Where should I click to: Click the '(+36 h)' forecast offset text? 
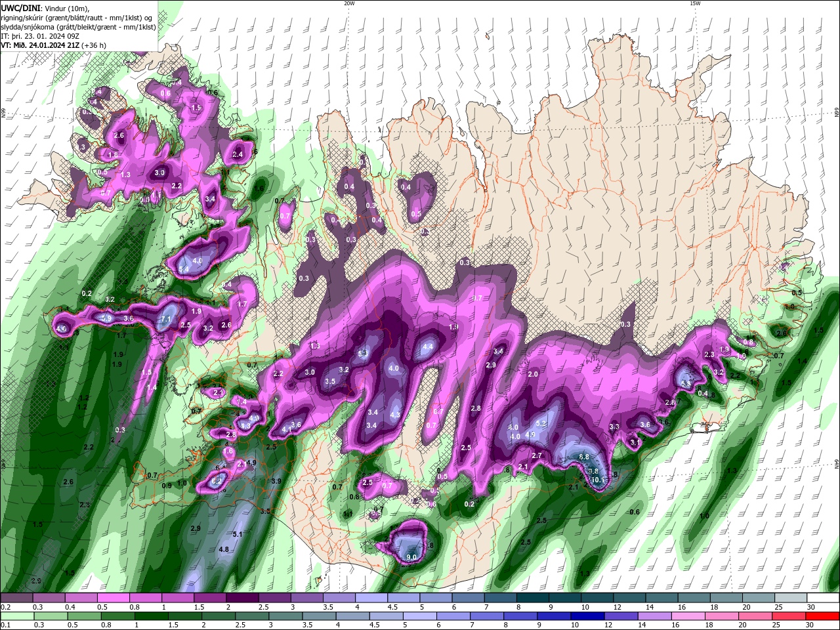(94, 45)
